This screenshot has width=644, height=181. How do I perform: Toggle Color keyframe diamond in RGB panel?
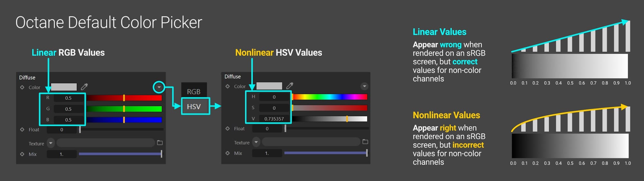22,87
